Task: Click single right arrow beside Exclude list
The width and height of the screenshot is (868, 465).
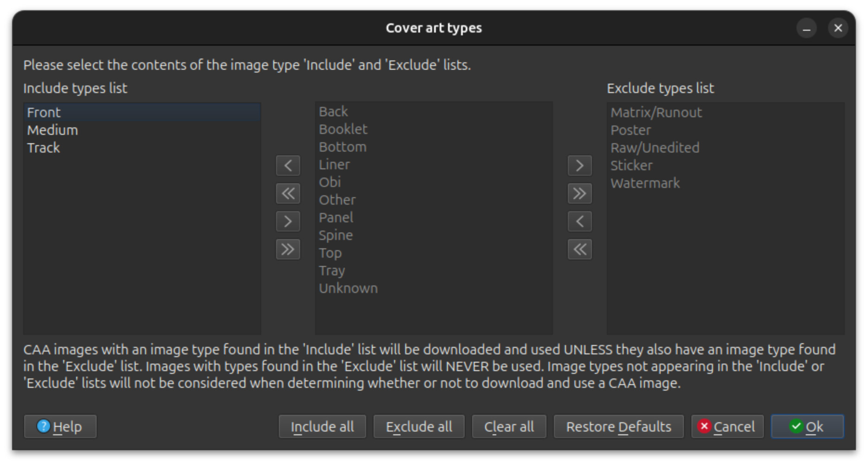Action: point(579,166)
